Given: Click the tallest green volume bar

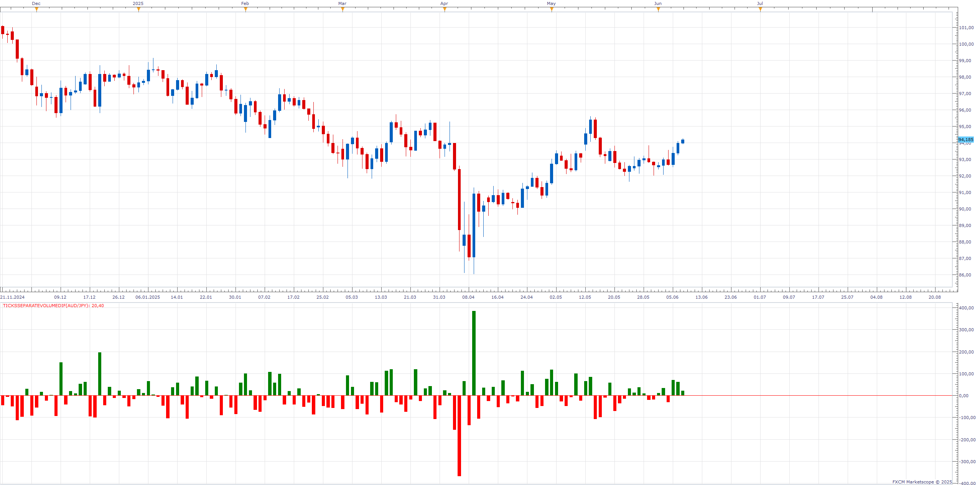Looking at the screenshot, I should (x=474, y=353).
